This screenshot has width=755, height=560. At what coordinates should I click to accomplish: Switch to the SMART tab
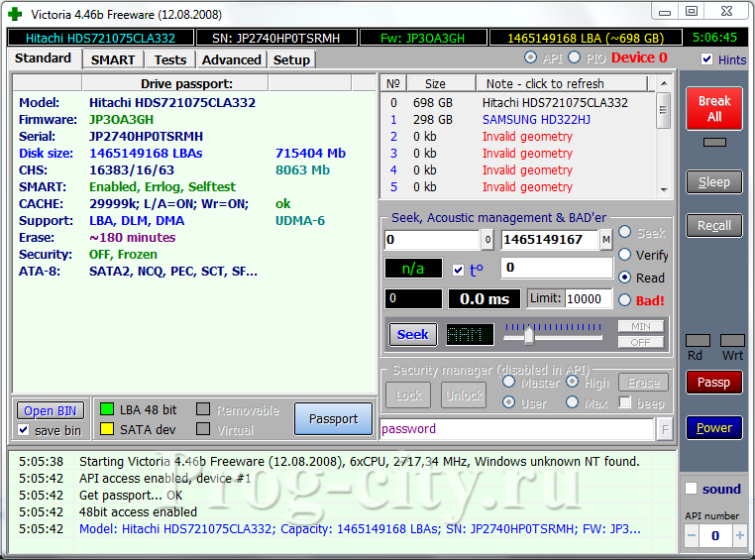113,59
